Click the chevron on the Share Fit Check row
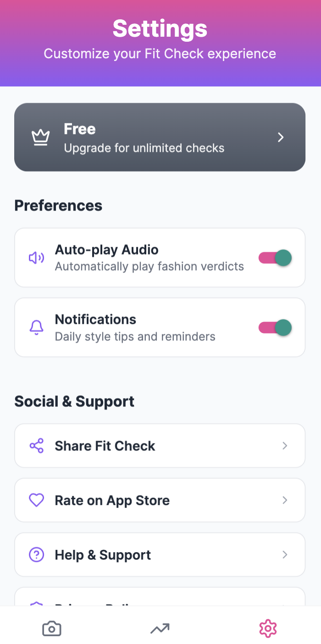321x644 pixels. (x=285, y=445)
